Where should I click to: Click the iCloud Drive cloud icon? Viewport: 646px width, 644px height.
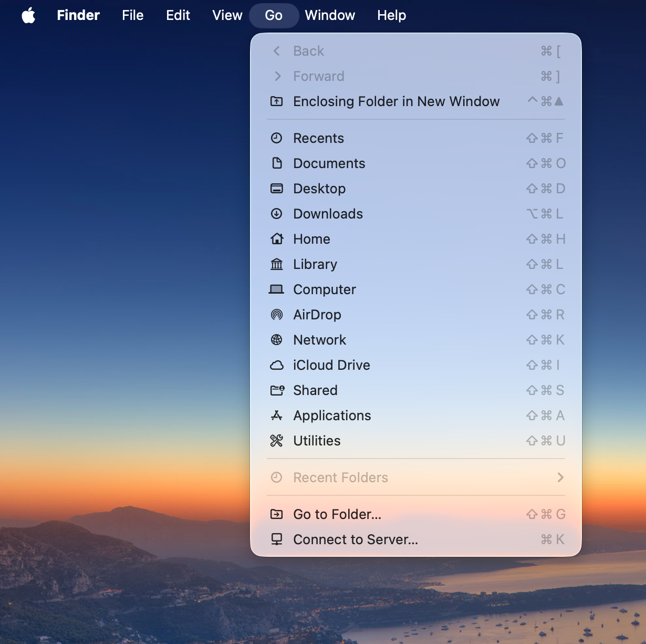[x=277, y=365]
